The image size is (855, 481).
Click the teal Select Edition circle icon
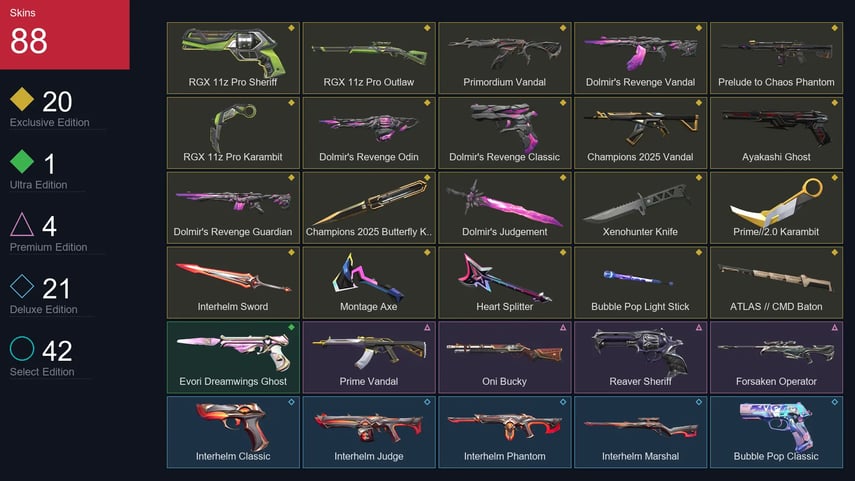(x=22, y=348)
